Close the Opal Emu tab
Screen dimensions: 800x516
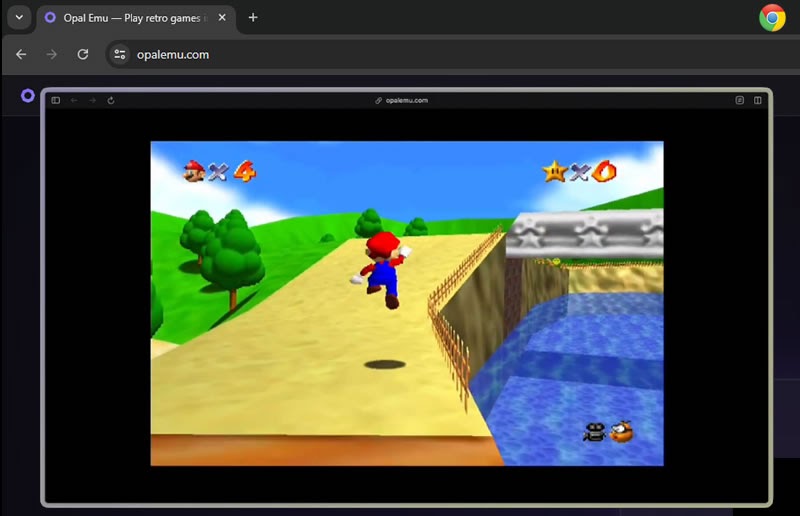point(222,17)
